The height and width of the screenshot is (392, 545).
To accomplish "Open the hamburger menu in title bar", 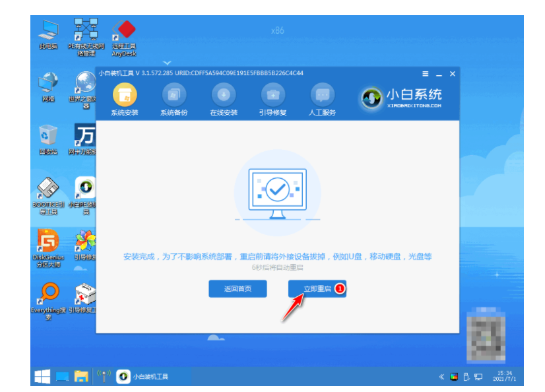I will coord(425,74).
